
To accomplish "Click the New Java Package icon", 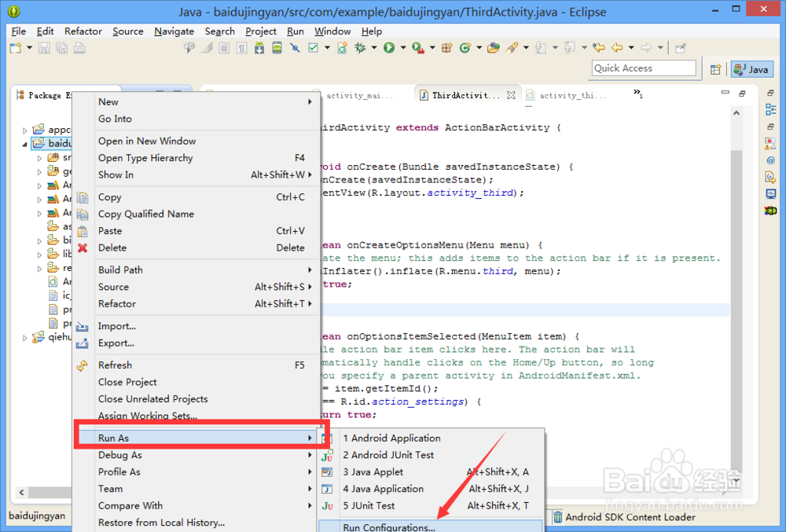I will [x=447, y=48].
